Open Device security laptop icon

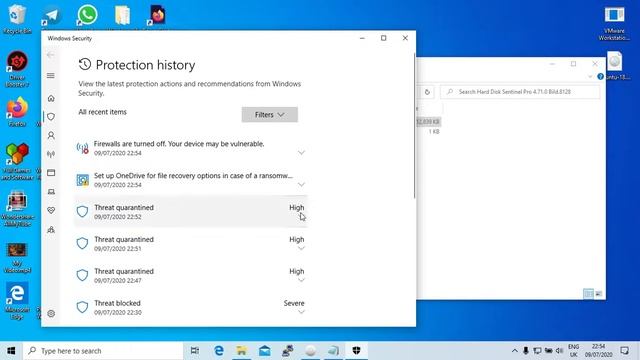pos(51,191)
